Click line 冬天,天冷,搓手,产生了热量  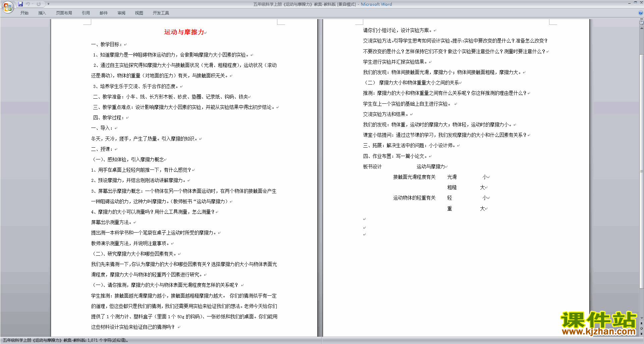145,139
